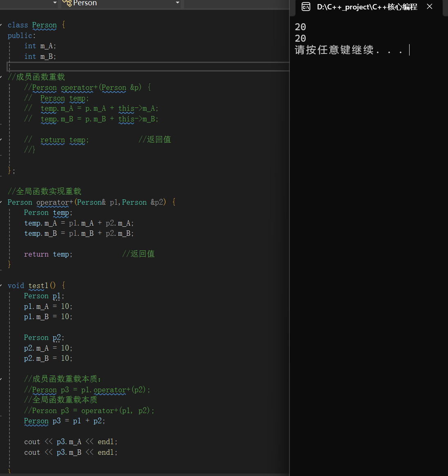Click the 'int m_A;' declaration
Image resolution: width=448 pixels, height=476 pixels.
[40, 46]
